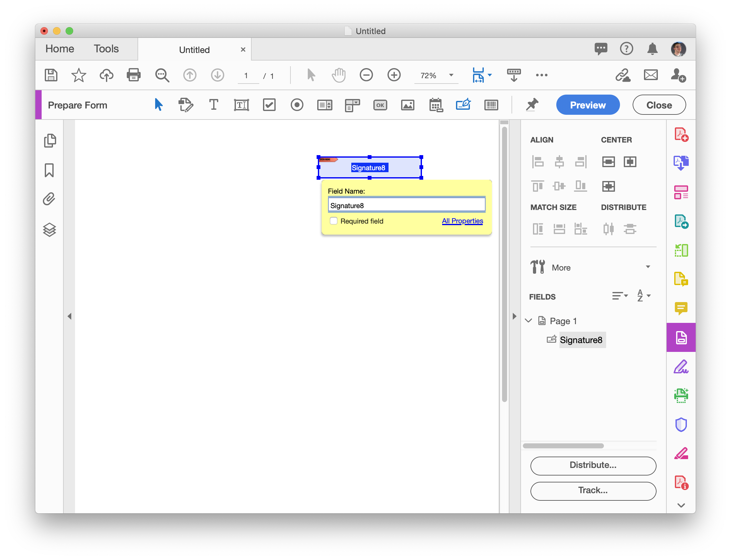
Task: Add a Radio Button field
Action: pos(297,105)
